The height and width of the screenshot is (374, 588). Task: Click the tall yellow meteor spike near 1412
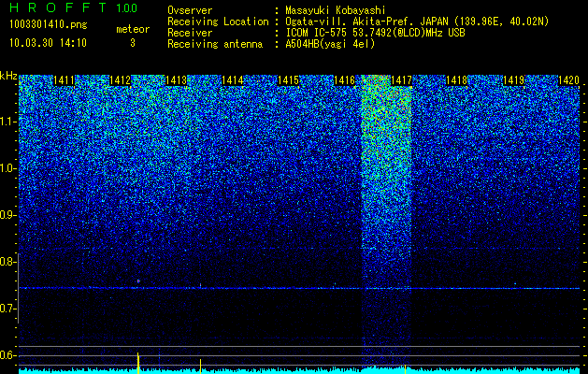(138, 363)
